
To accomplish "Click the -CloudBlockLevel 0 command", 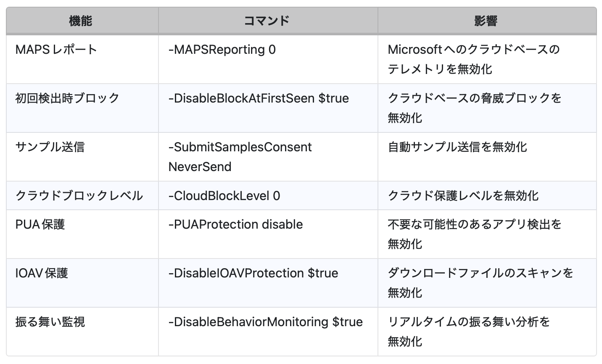I will point(224,196).
